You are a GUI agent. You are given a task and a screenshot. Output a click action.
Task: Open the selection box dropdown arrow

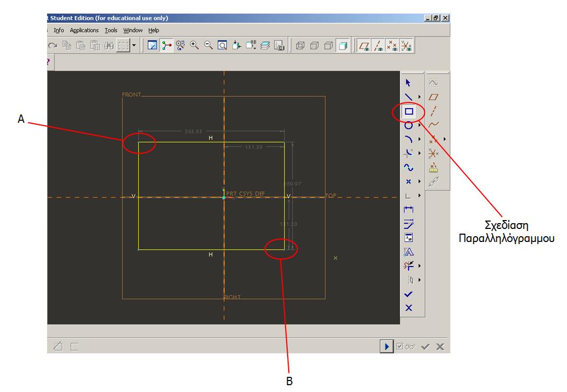click(x=134, y=45)
